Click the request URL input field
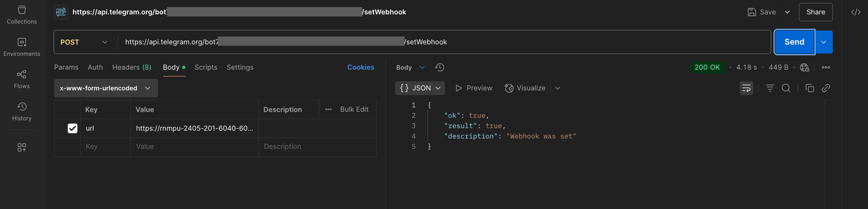The height and width of the screenshot is (209, 868). (444, 42)
